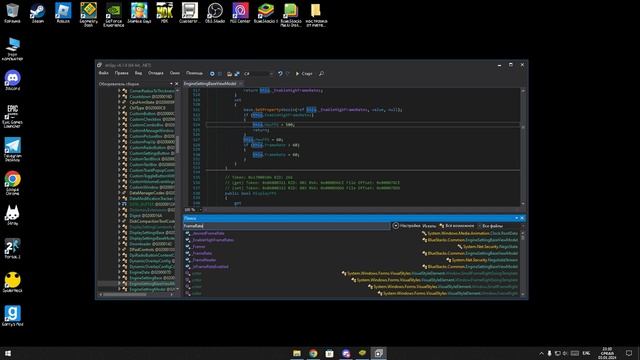
Task: Open the OBS Studio desktop shortcut
Action: point(215,13)
